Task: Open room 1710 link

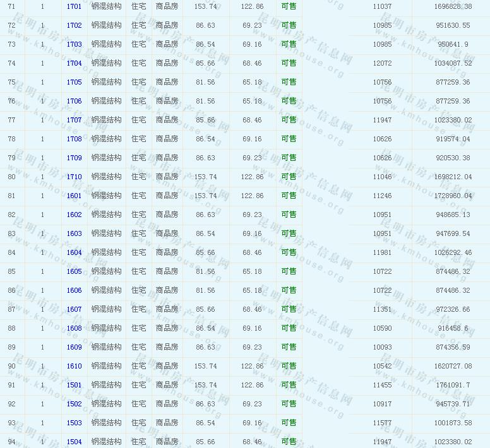Action: [74, 177]
